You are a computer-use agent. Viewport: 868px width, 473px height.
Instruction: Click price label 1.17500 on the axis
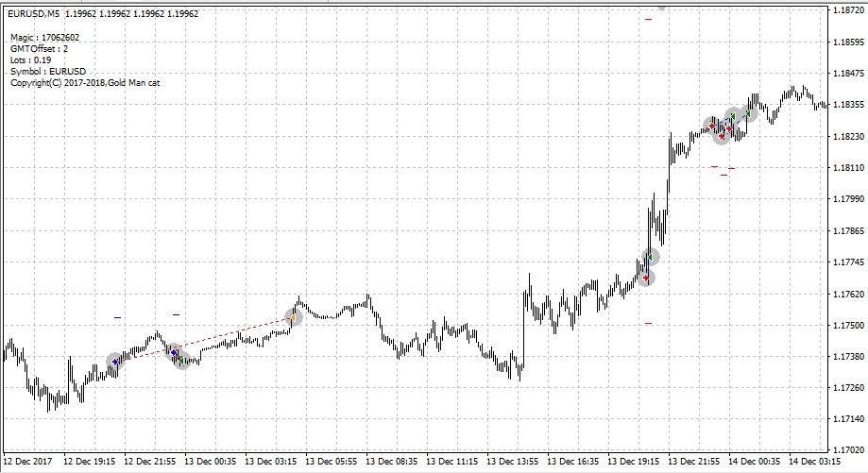point(848,326)
